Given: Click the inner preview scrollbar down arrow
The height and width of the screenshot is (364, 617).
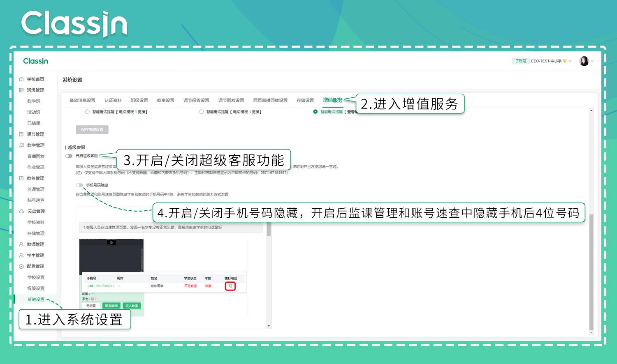Looking at the screenshot, I should pyautogui.click(x=269, y=326).
